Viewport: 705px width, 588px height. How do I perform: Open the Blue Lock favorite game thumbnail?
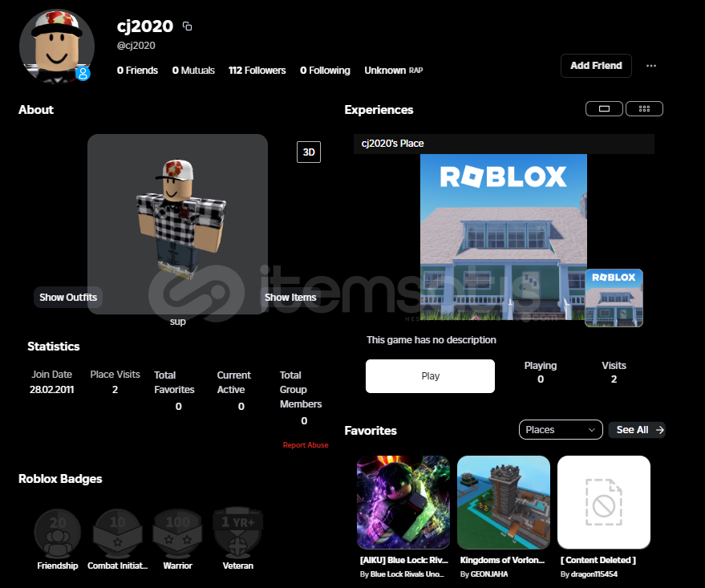point(403,502)
